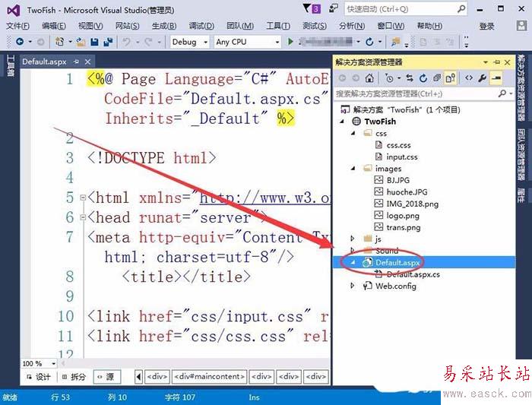Click the New Project toolbar icon

pos(60,42)
